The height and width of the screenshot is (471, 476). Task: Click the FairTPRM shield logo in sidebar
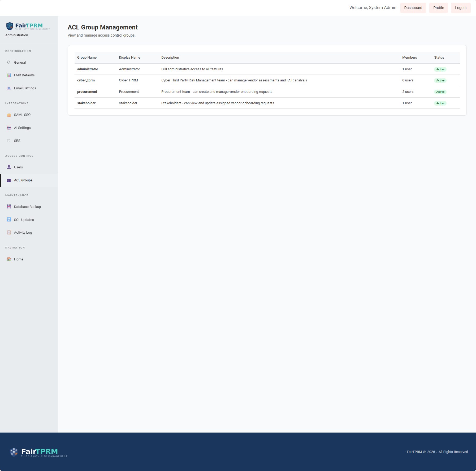(x=10, y=26)
